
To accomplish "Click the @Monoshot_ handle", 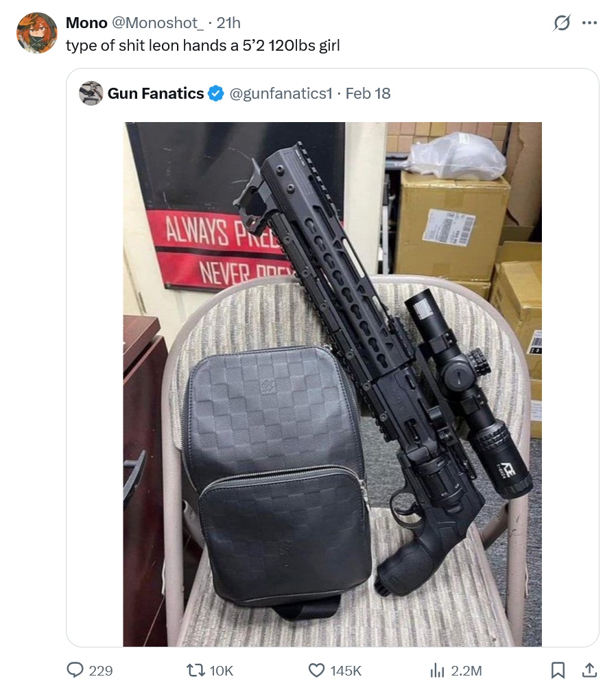I will (x=157, y=23).
